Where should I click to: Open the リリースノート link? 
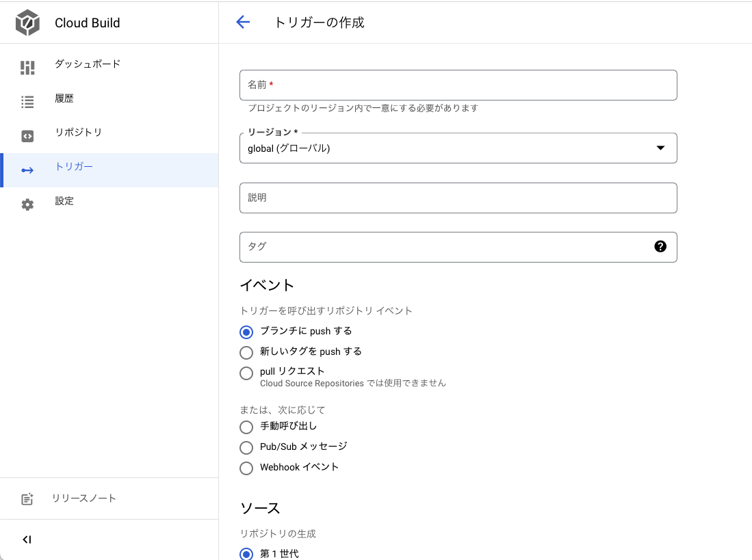click(84, 498)
